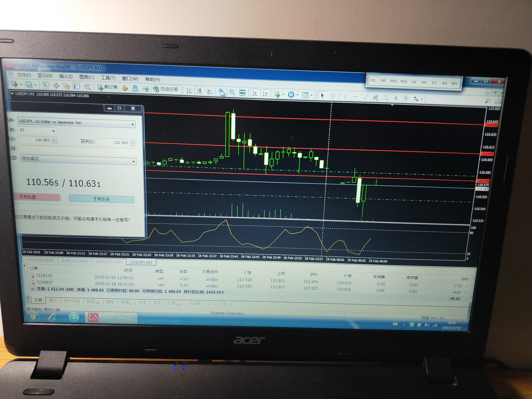Toggle the Market Watch window icon
The height and width of the screenshot is (399, 532).
point(45,85)
